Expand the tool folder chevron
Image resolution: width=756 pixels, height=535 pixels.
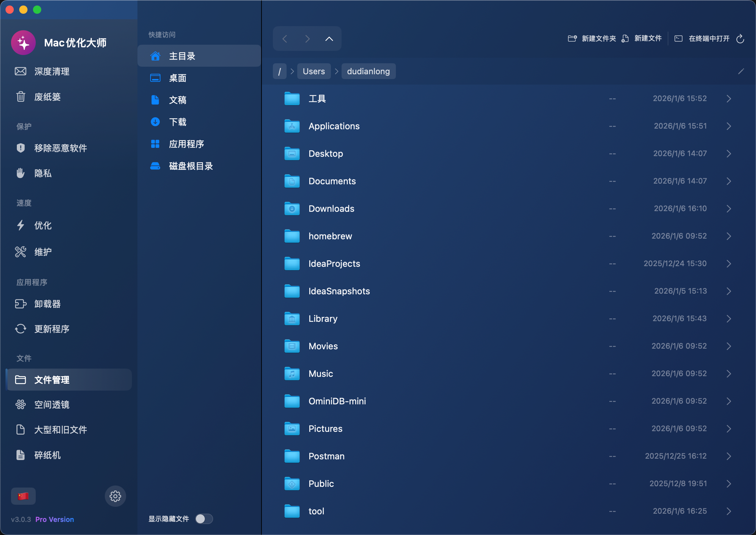coord(729,511)
